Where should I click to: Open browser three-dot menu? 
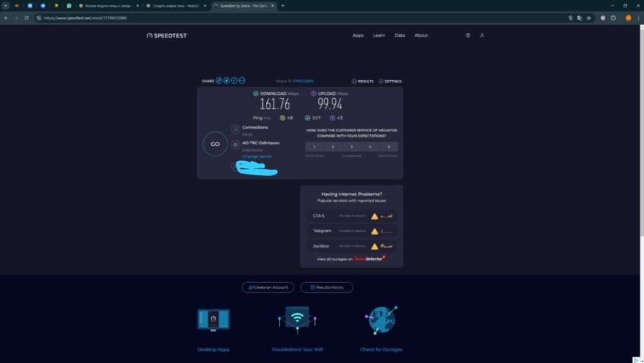tap(639, 18)
